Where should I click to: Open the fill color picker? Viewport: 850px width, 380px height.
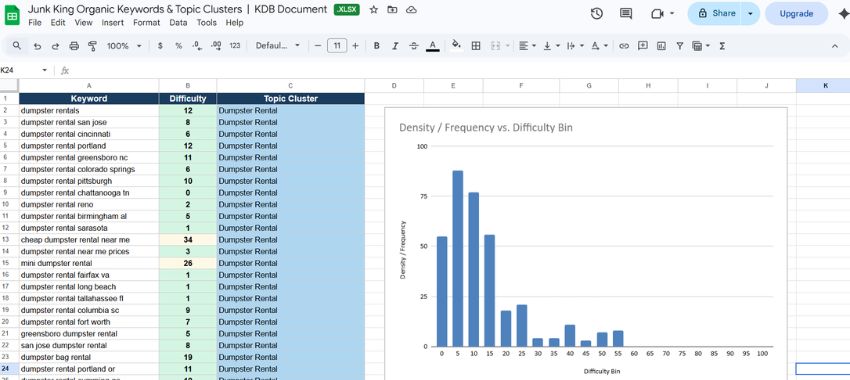click(456, 45)
